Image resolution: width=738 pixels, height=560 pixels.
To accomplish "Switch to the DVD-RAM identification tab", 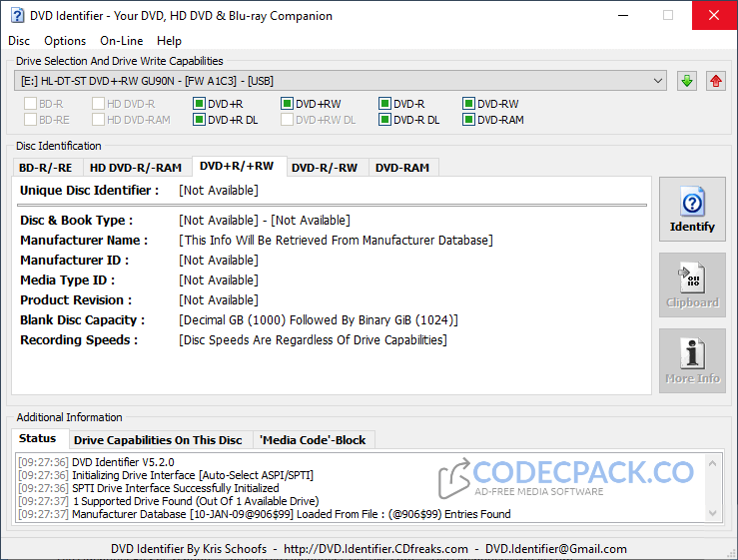I will (402, 168).
